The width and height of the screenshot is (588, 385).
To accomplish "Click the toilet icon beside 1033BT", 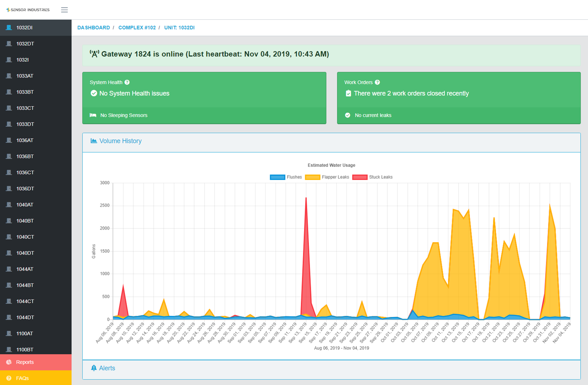I will click(9, 92).
